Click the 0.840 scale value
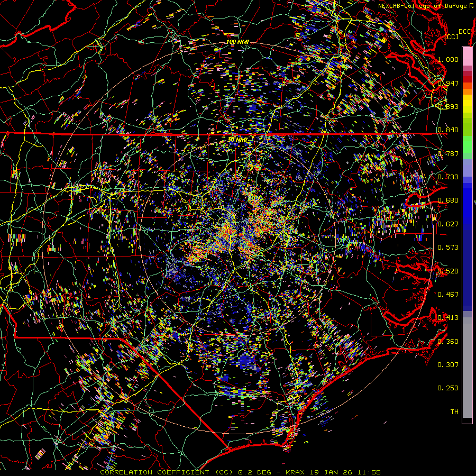Viewport: 476px width, 476px height. (448, 130)
